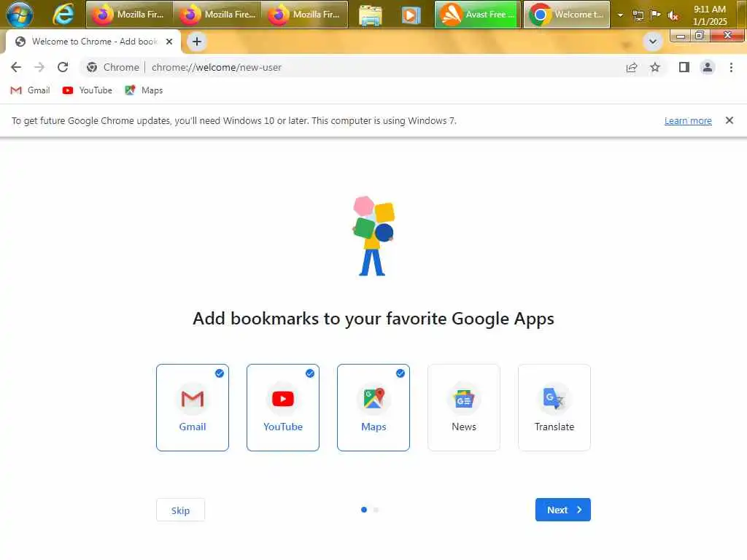Click the second step indicator dot
The width and height of the screenshot is (747, 560).
click(x=376, y=510)
